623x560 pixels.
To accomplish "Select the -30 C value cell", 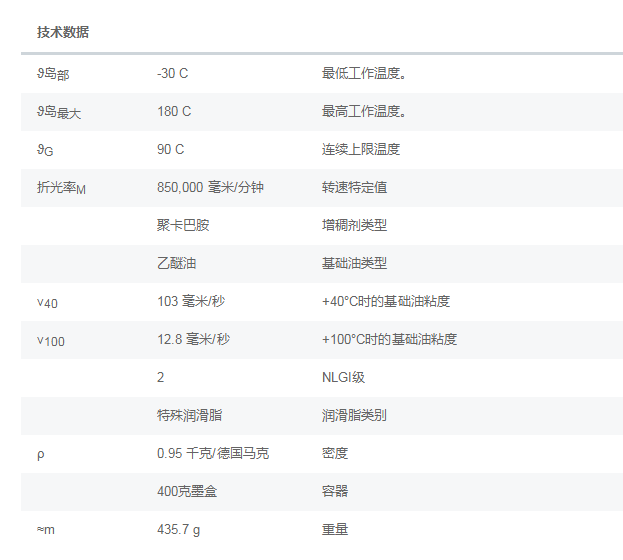I will pyautogui.click(x=173, y=73).
